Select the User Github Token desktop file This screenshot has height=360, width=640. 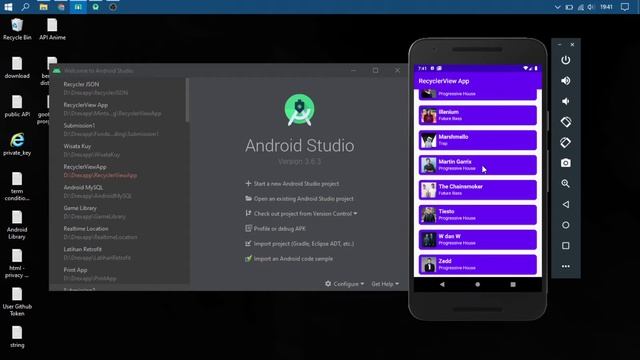pyautogui.click(x=17, y=301)
